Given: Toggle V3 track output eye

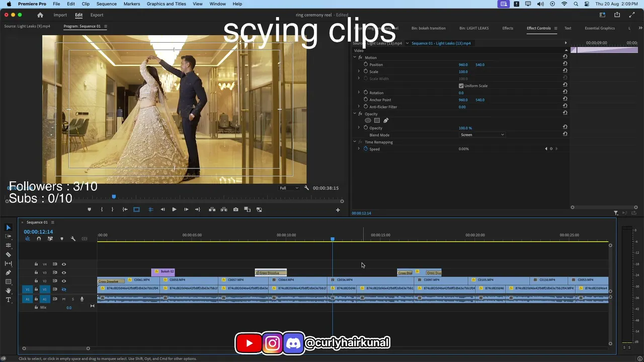Looking at the screenshot, I should 63,273.
